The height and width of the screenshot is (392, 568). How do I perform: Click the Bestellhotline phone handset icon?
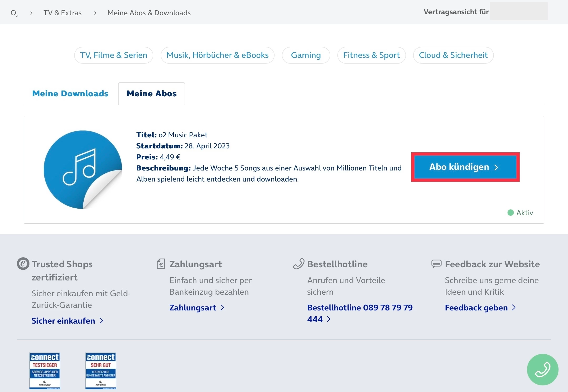coord(299,264)
